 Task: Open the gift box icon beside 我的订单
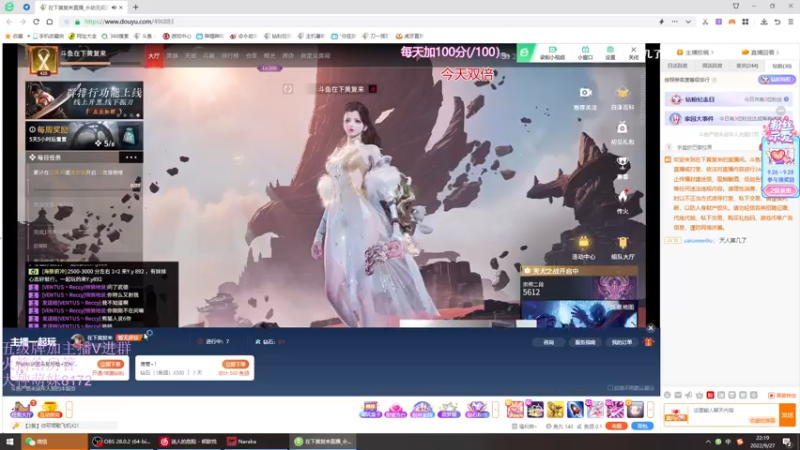(x=648, y=342)
